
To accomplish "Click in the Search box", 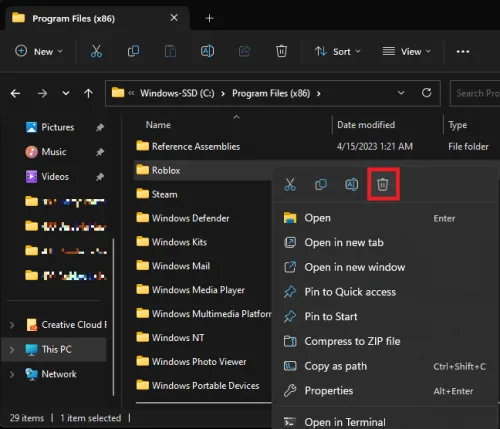I will [475, 93].
